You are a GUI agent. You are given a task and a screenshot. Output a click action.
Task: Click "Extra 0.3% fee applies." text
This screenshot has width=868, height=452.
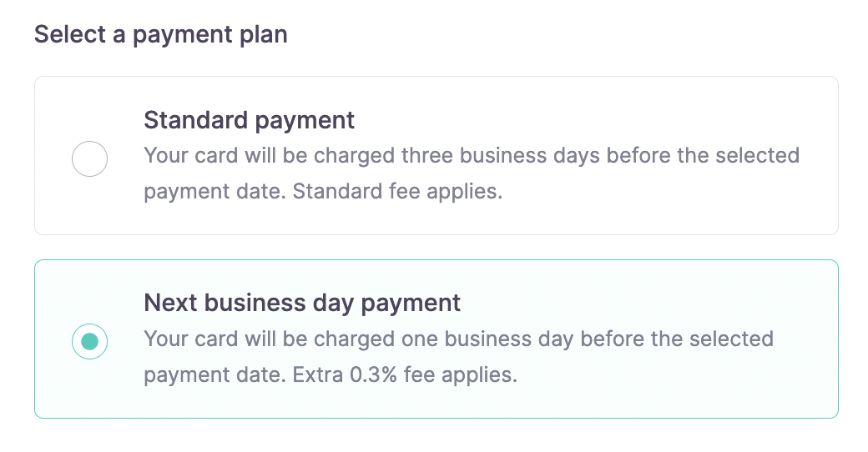coord(405,374)
